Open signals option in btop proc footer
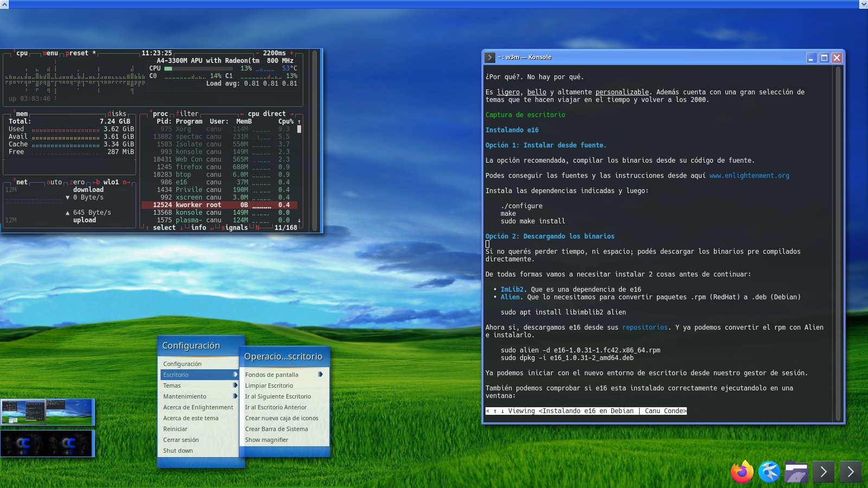Image resolution: width=868 pixels, height=488 pixels. (x=234, y=228)
